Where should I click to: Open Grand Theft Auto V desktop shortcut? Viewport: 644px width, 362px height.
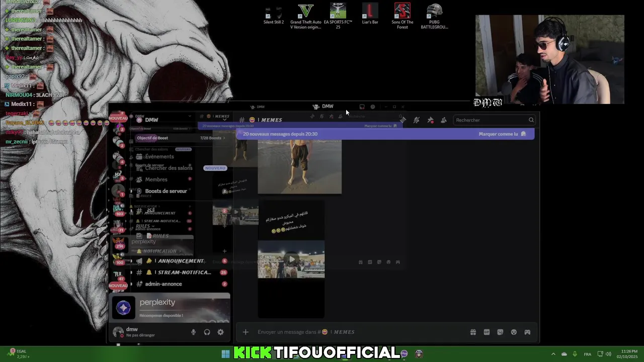pos(306,17)
